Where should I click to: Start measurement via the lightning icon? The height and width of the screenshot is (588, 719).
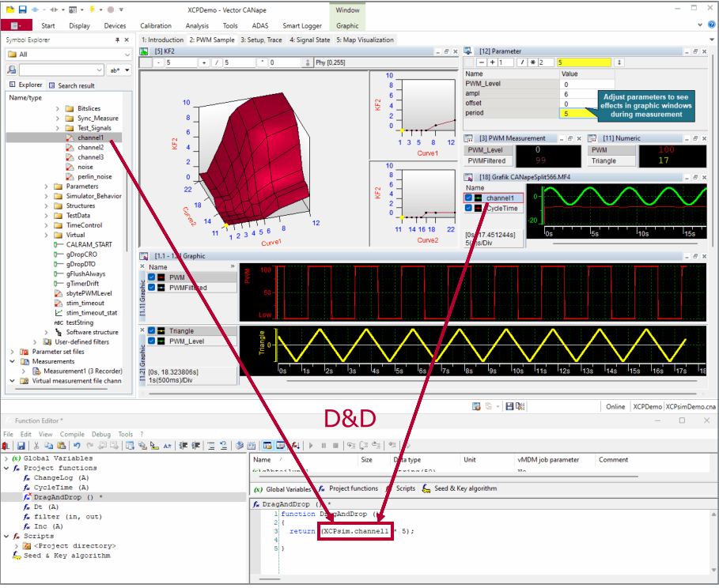pyautogui.click(x=93, y=10)
